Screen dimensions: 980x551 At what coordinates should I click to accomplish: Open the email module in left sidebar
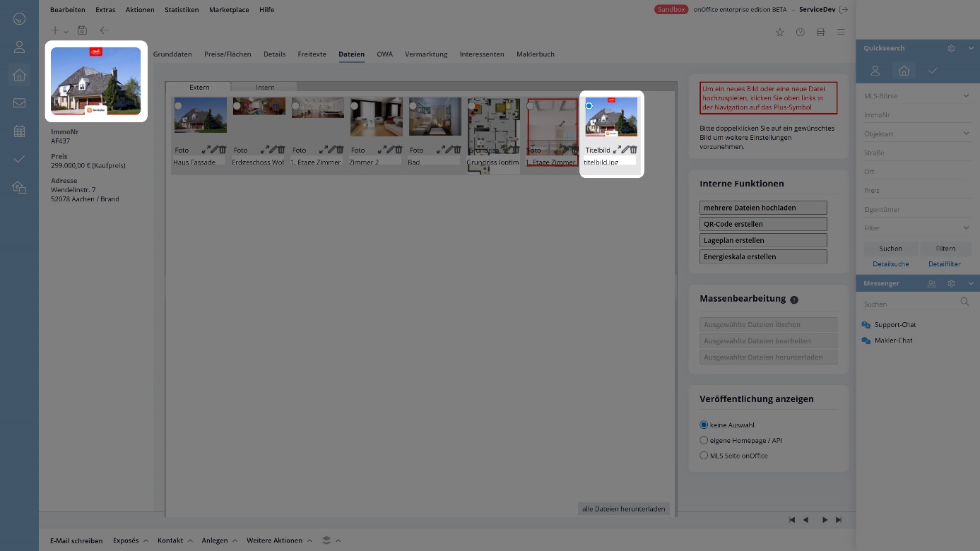point(19,103)
